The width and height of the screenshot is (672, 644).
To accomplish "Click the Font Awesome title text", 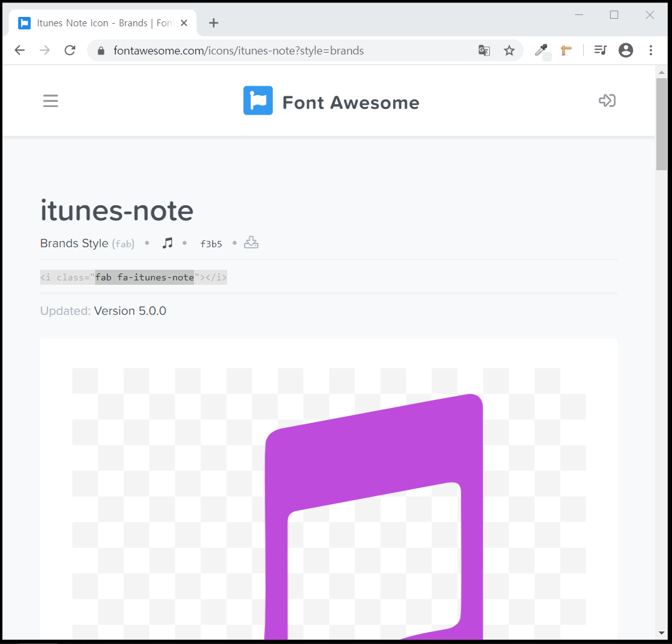I will tap(350, 103).
